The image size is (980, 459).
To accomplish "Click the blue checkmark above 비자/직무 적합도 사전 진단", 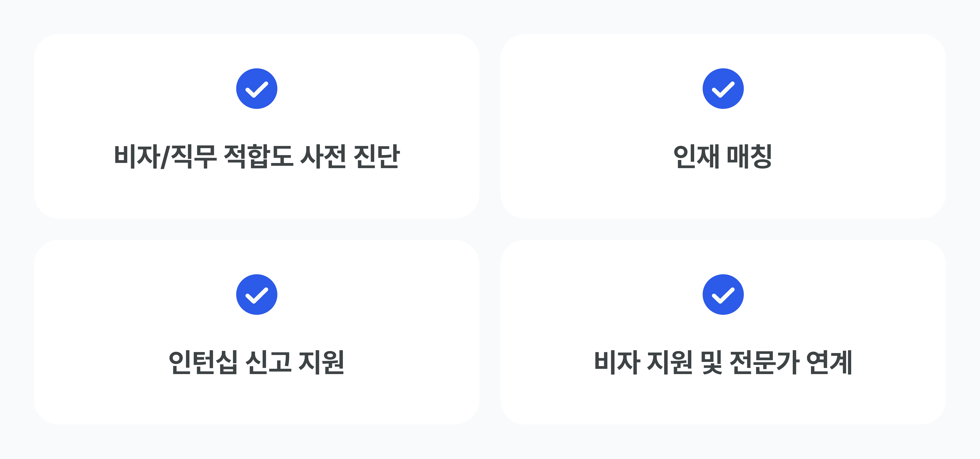I will tap(256, 89).
